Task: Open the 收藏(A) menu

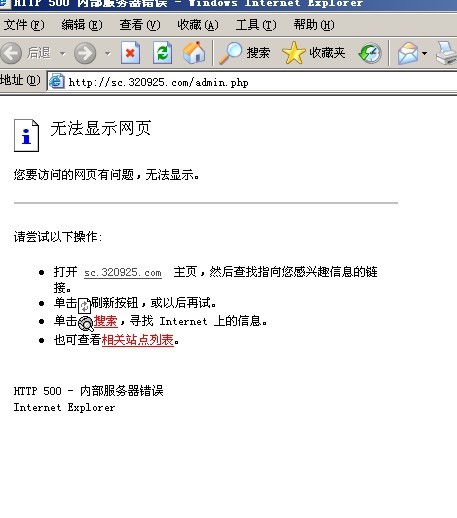Action: (x=198, y=25)
